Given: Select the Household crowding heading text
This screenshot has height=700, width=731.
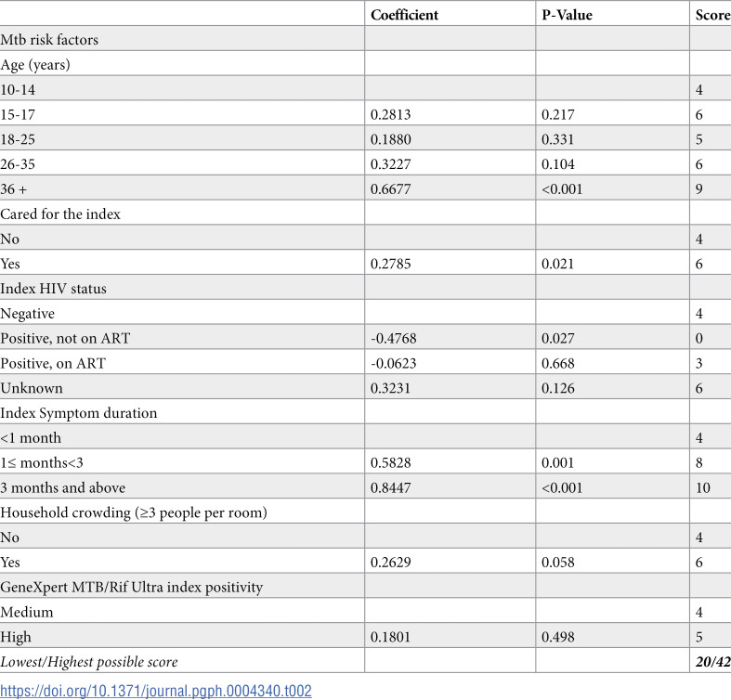Looking at the screenshot, I should [x=134, y=512].
